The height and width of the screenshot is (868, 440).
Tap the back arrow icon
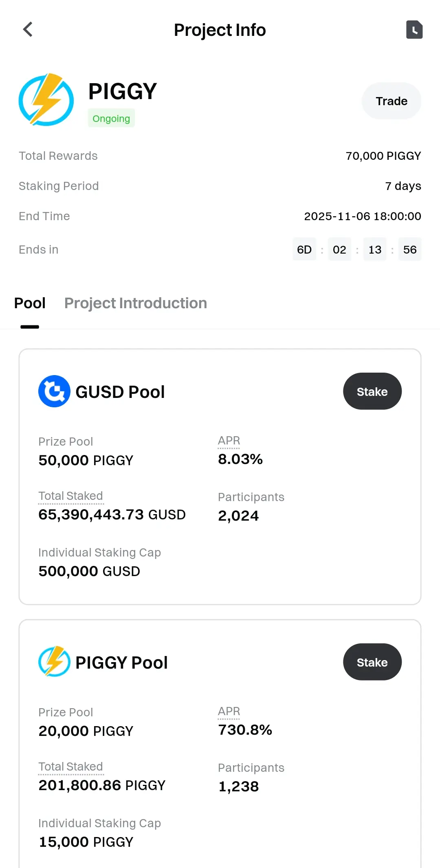(28, 29)
